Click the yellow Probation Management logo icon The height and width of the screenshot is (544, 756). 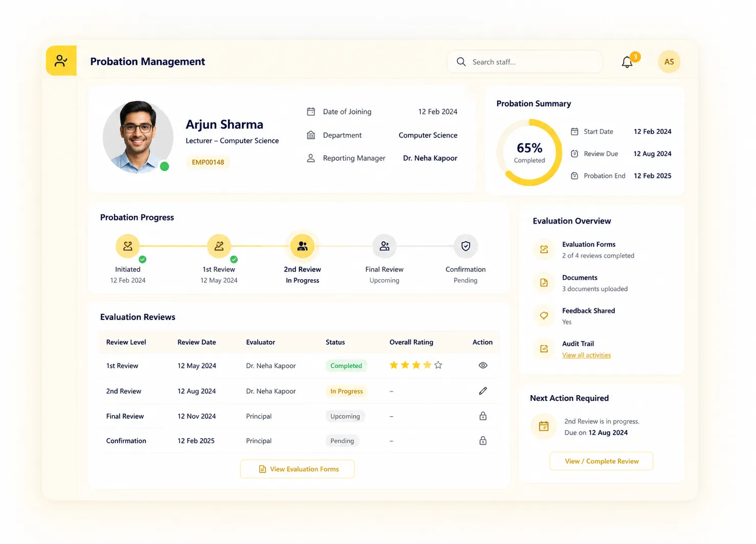pos(61,61)
